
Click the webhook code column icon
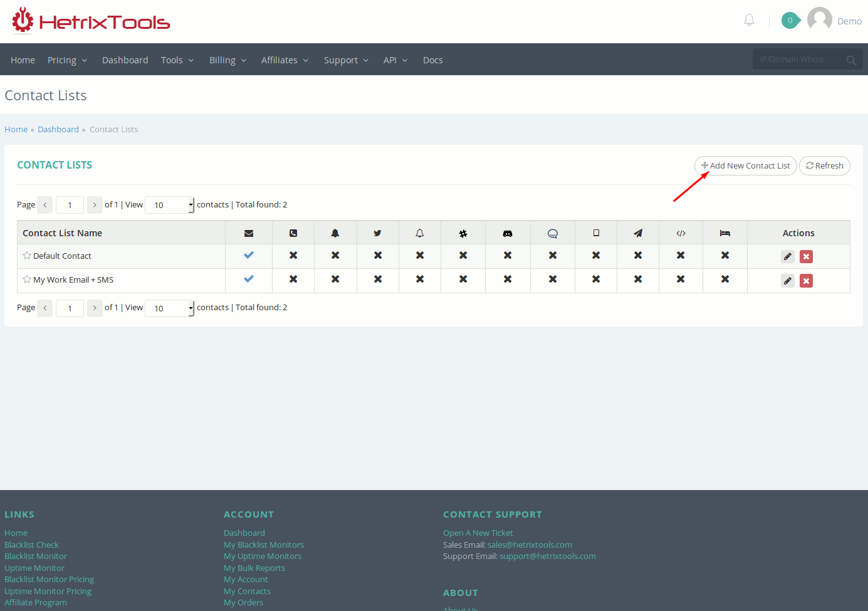(x=681, y=233)
